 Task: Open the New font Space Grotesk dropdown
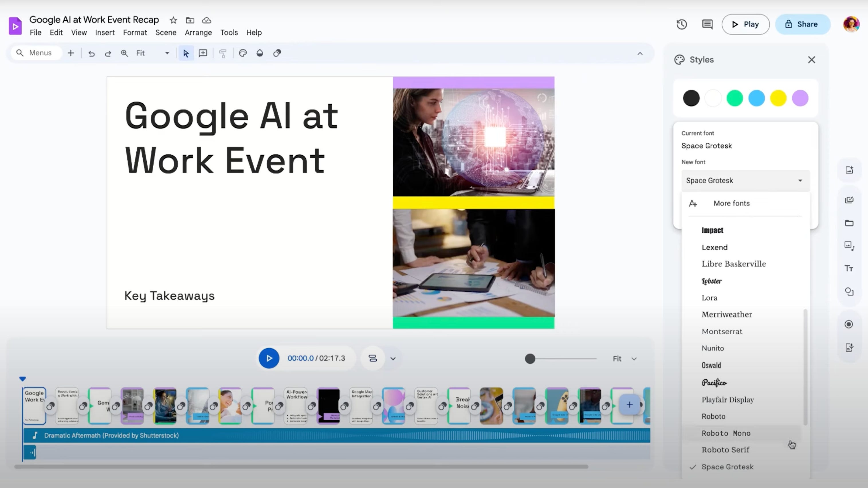point(745,180)
